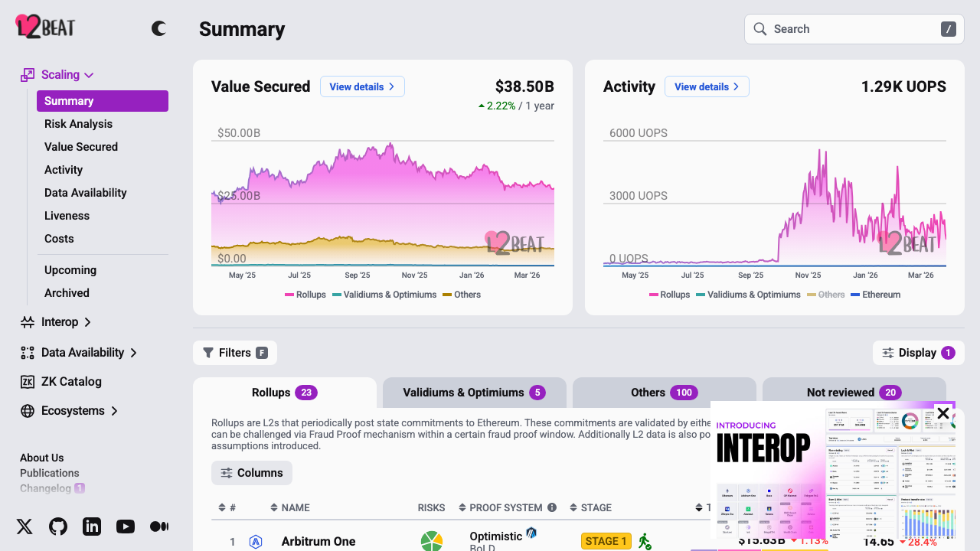
Task: Hide Rollups in the Value Secured chart legend
Action: pyautogui.click(x=305, y=294)
